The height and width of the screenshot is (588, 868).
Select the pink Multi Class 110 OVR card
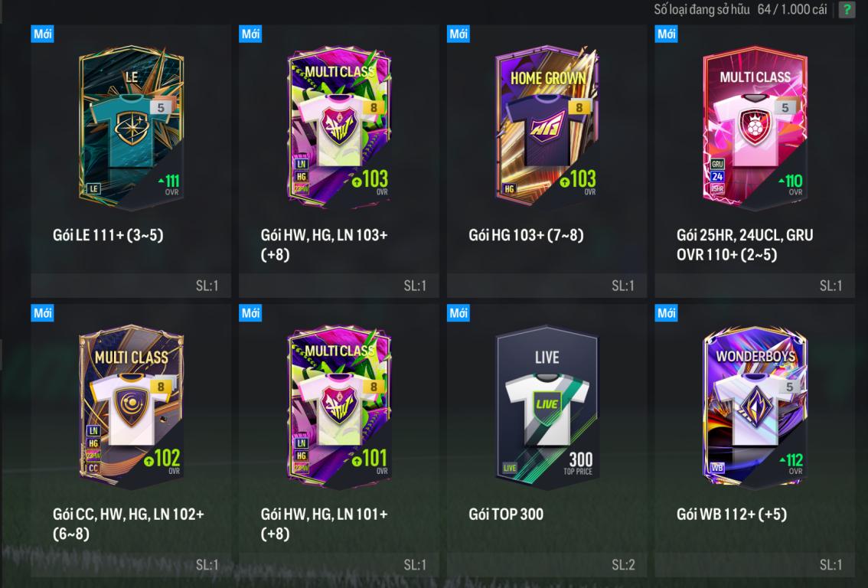coord(755,127)
